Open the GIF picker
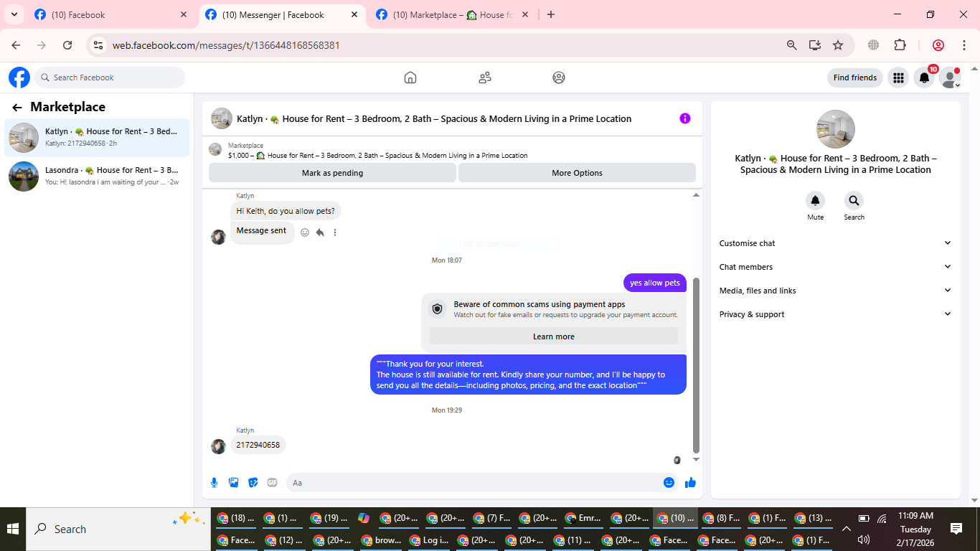This screenshot has width=980, height=551. point(272,483)
